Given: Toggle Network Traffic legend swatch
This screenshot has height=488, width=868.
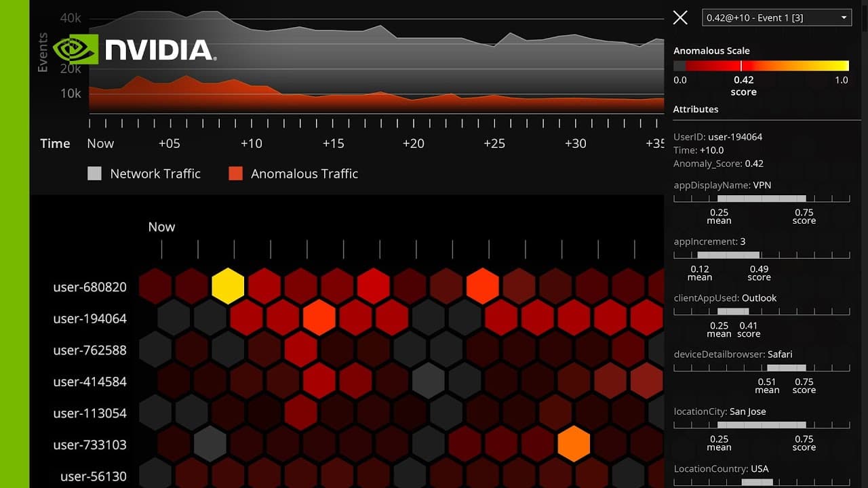Looking at the screenshot, I should [94, 174].
